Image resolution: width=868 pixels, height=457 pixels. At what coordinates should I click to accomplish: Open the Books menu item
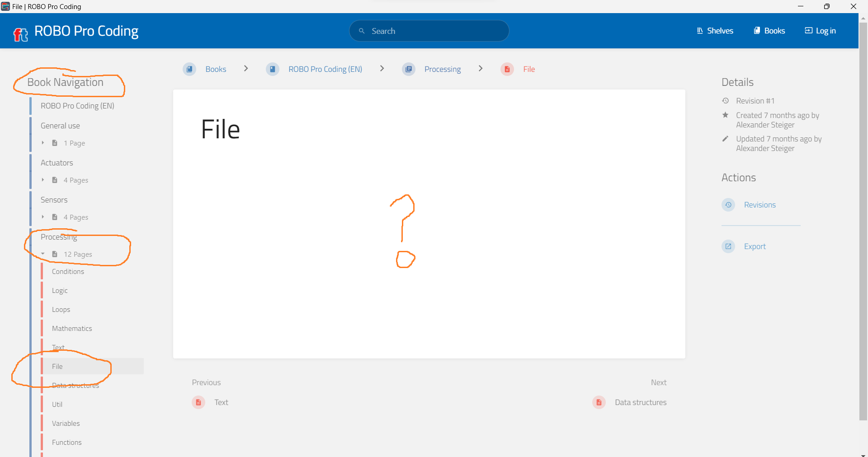(769, 31)
